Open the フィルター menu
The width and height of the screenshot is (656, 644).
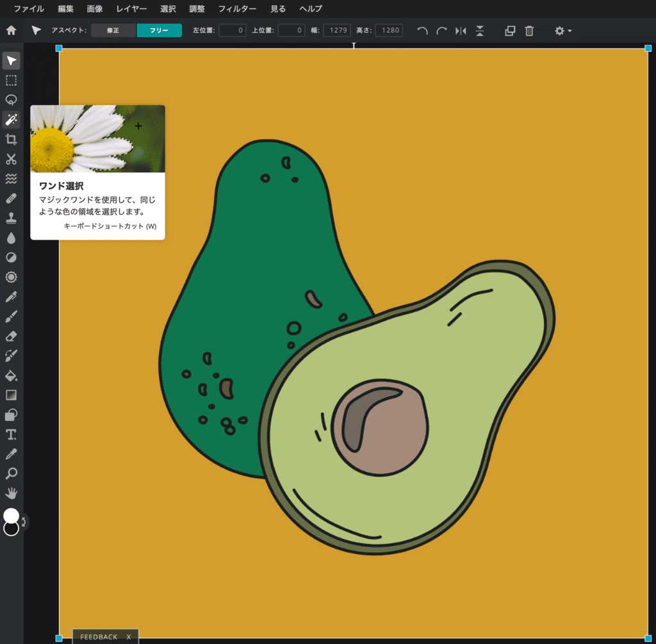coord(237,9)
